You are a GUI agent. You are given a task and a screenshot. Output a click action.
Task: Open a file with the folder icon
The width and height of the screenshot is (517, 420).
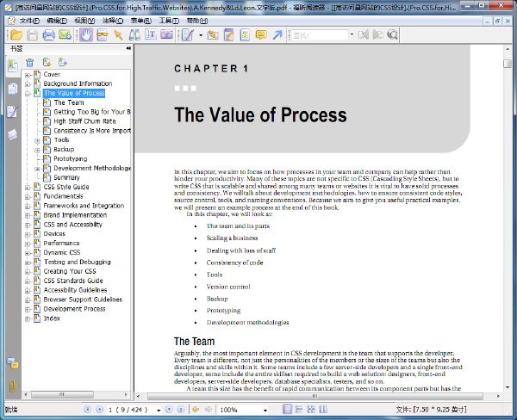tap(16, 34)
